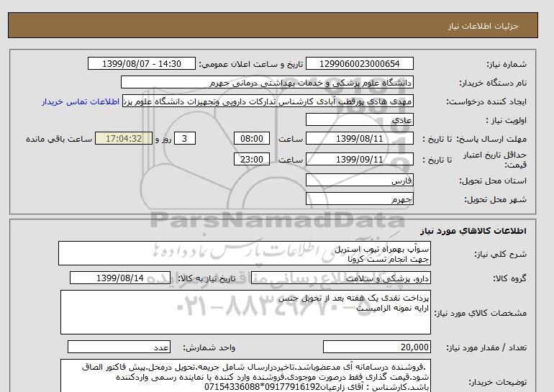Select the delivery city field جهرم
This screenshot has height=392, width=554.
point(359,199)
